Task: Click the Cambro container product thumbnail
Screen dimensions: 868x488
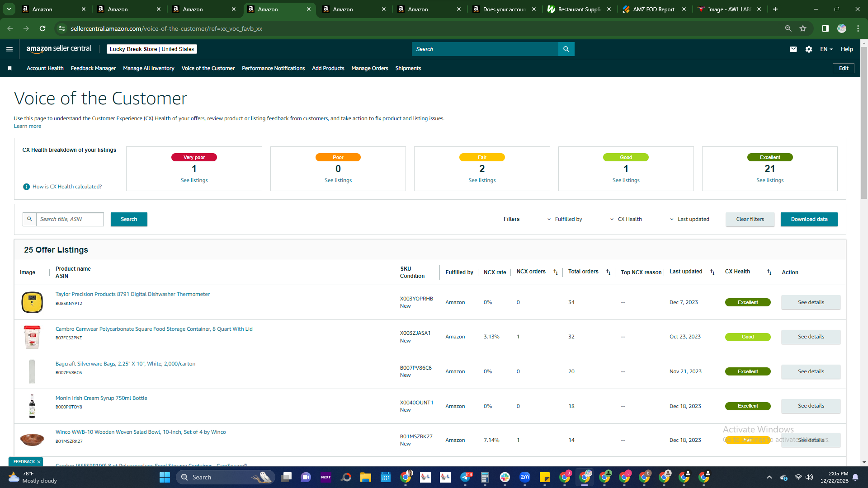Action: 32,337
